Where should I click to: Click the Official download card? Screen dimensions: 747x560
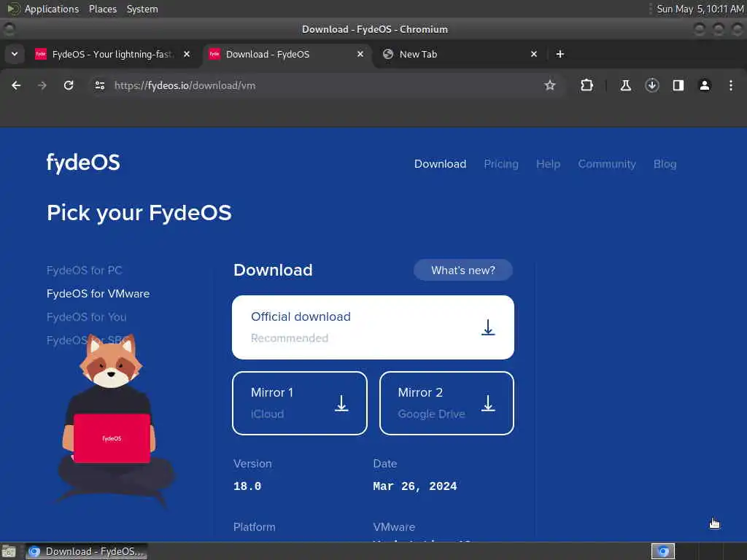373,327
